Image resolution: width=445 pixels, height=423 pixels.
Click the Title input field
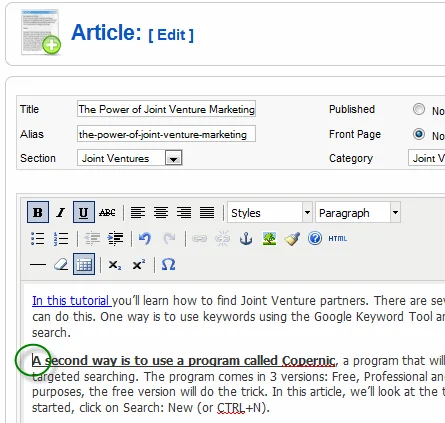click(x=166, y=109)
